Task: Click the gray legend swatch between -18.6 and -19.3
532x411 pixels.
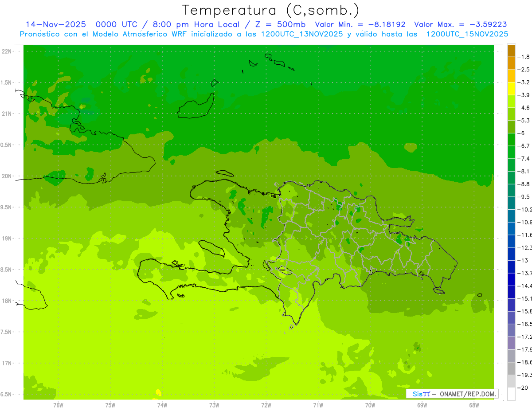Action: click(511, 368)
